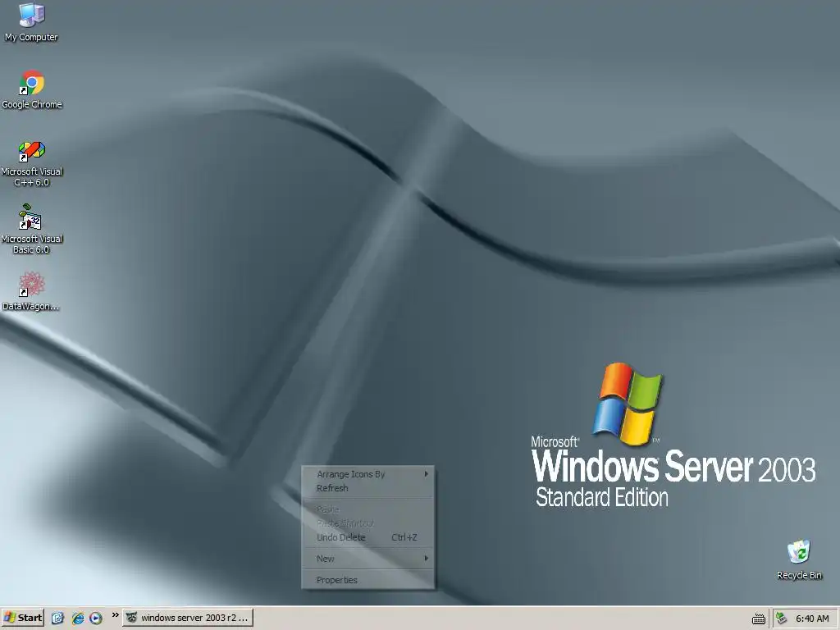Select the DataWagon desktop shortcut
The height and width of the screenshot is (630, 840).
coord(31,291)
